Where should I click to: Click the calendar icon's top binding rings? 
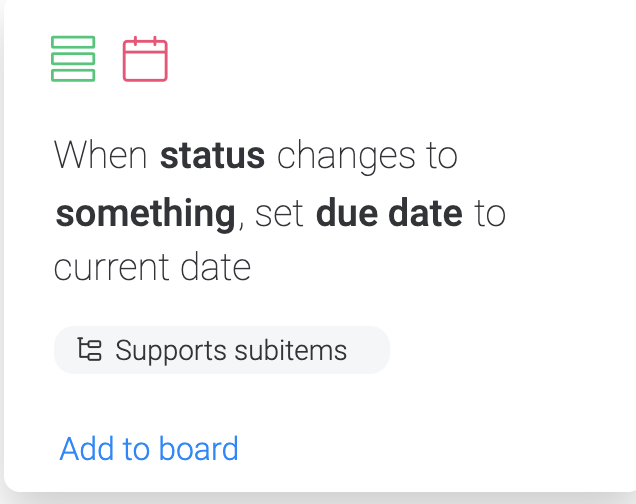[x=145, y=41]
